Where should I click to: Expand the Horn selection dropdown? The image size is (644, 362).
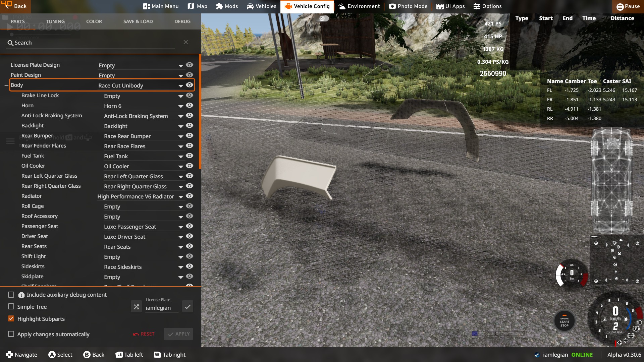(x=181, y=106)
